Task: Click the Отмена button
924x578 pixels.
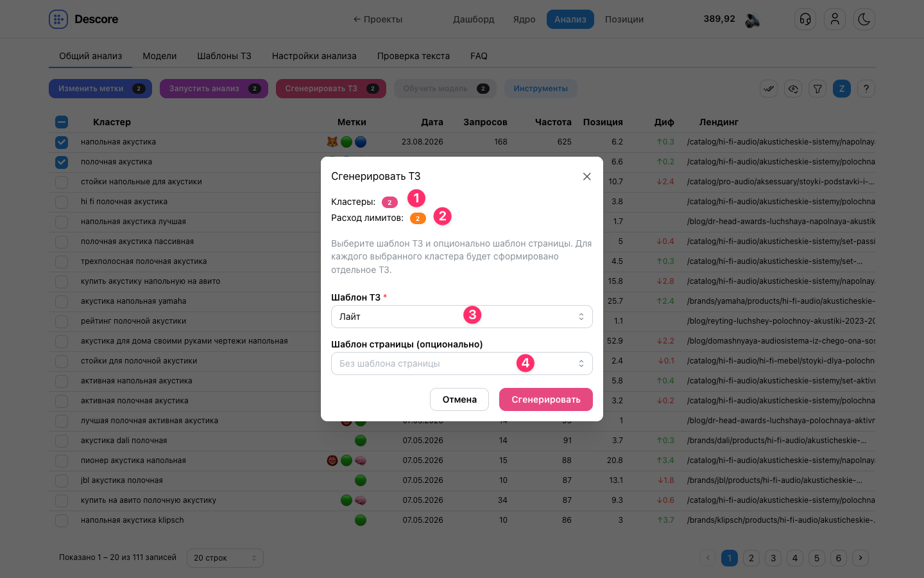Action: (459, 399)
